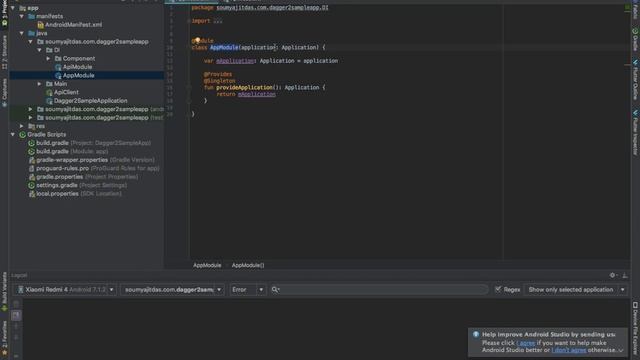Click the manifests folder icon
The image size is (640, 360).
pos(31,16)
